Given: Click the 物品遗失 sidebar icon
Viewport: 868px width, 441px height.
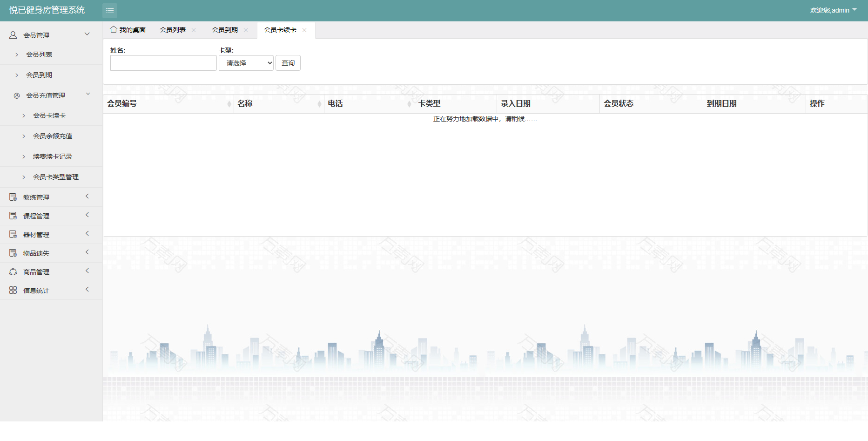Looking at the screenshot, I should pyautogui.click(x=13, y=253).
